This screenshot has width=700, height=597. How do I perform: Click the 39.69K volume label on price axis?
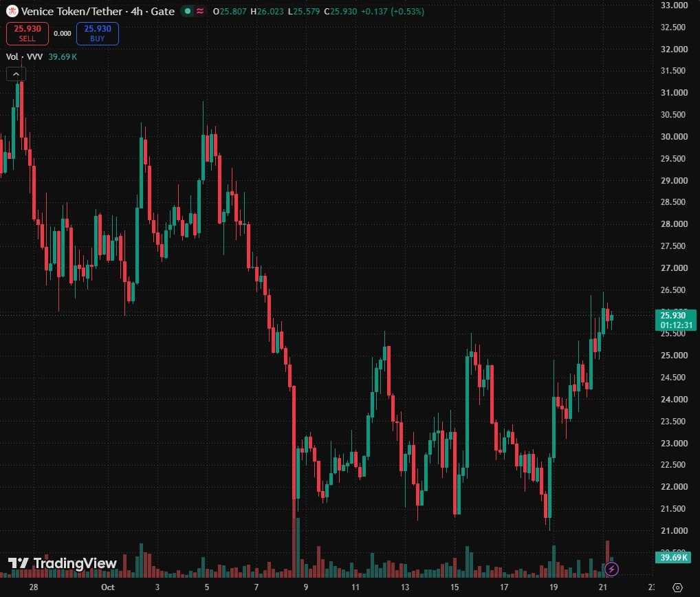(x=673, y=557)
